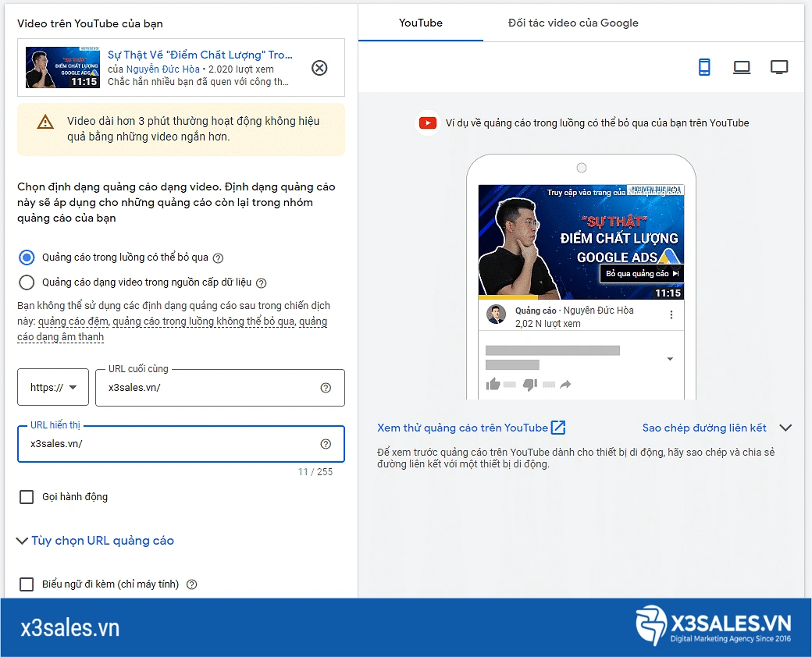812x657 pixels.
Task: Click dotted link quảng cáo đệm
Action: [x=73, y=321]
